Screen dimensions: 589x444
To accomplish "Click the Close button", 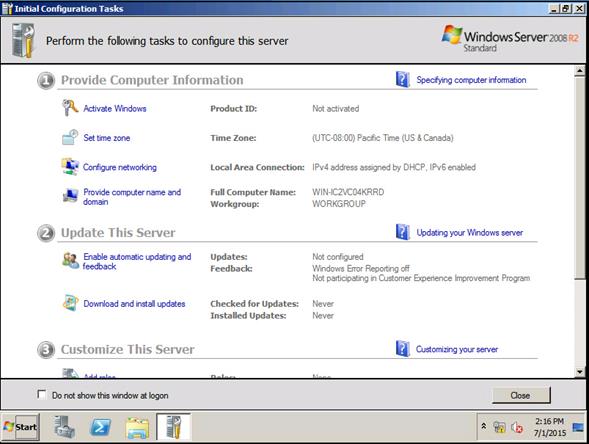I will pyautogui.click(x=521, y=395).
